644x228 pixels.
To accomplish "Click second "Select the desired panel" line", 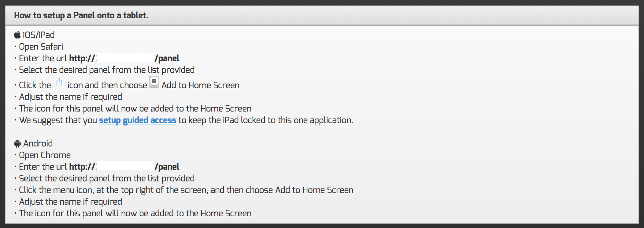I will pos(107,178).
